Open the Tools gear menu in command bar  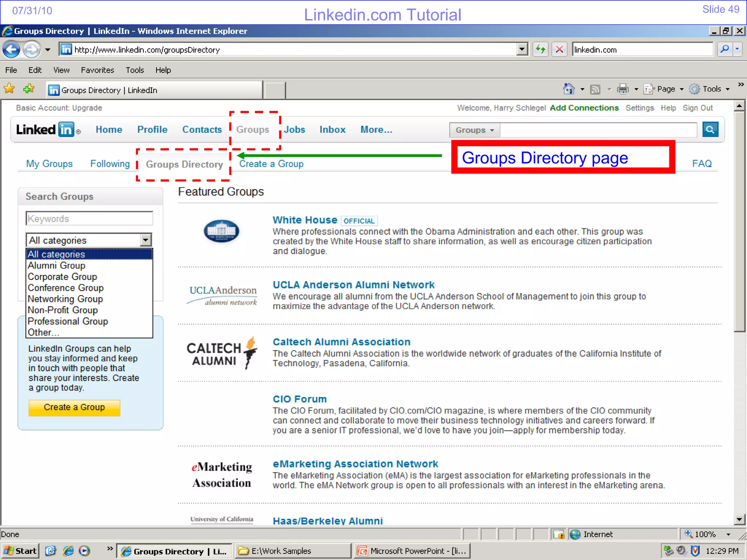709,89
